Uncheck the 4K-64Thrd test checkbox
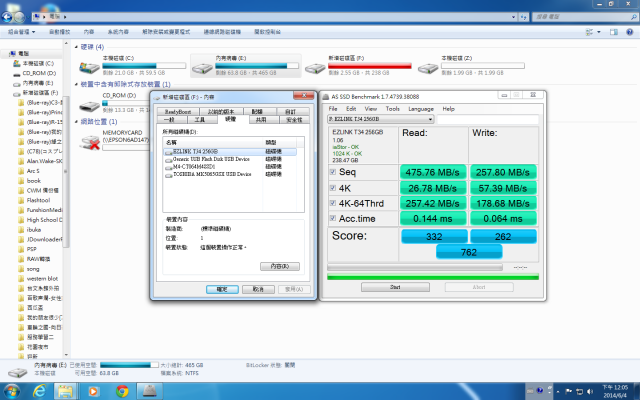The height and width of the screenshot is (400, 640). point(333,203)
